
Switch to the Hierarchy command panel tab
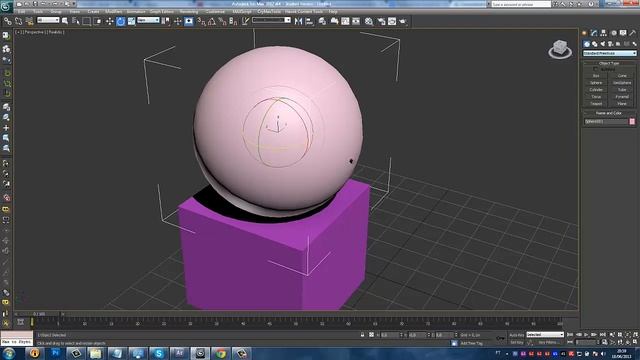pyautogui.click(x=603, y=33)
